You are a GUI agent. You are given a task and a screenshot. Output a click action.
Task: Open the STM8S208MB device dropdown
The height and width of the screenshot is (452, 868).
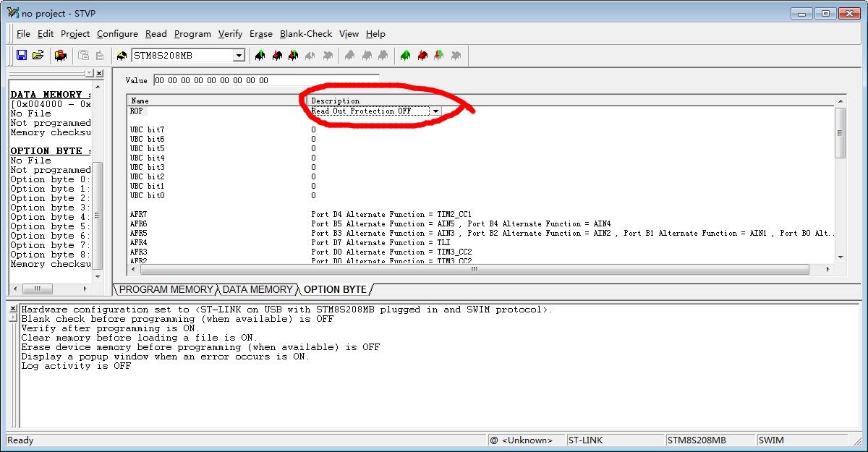coord(239,56)
